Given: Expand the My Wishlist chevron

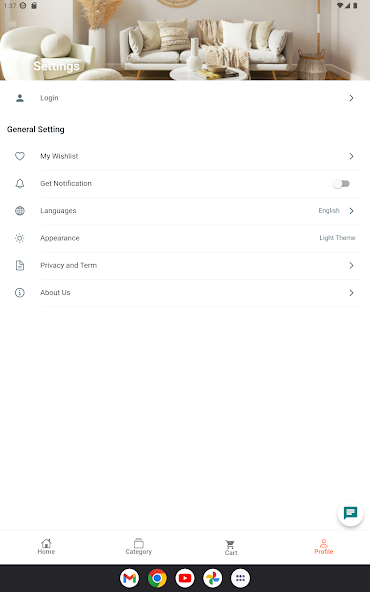Looking at the screenshot, I should (351, 156).
